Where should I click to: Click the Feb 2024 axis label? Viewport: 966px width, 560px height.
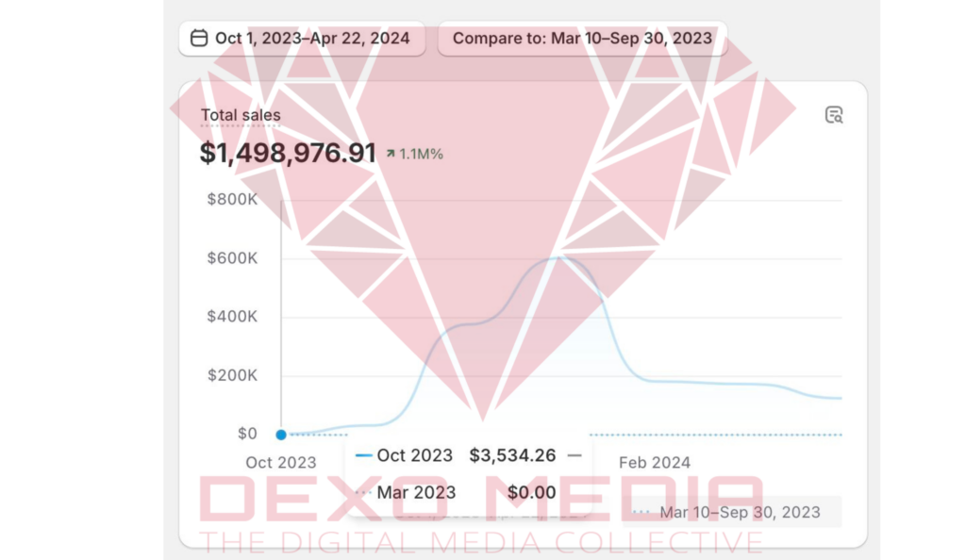(655, 462)
